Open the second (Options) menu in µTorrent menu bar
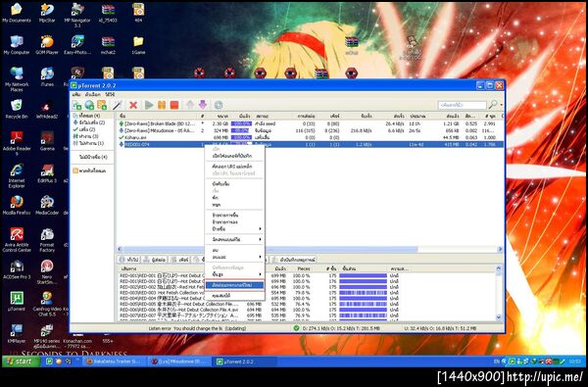588x387 pixels. coord(92,94)
